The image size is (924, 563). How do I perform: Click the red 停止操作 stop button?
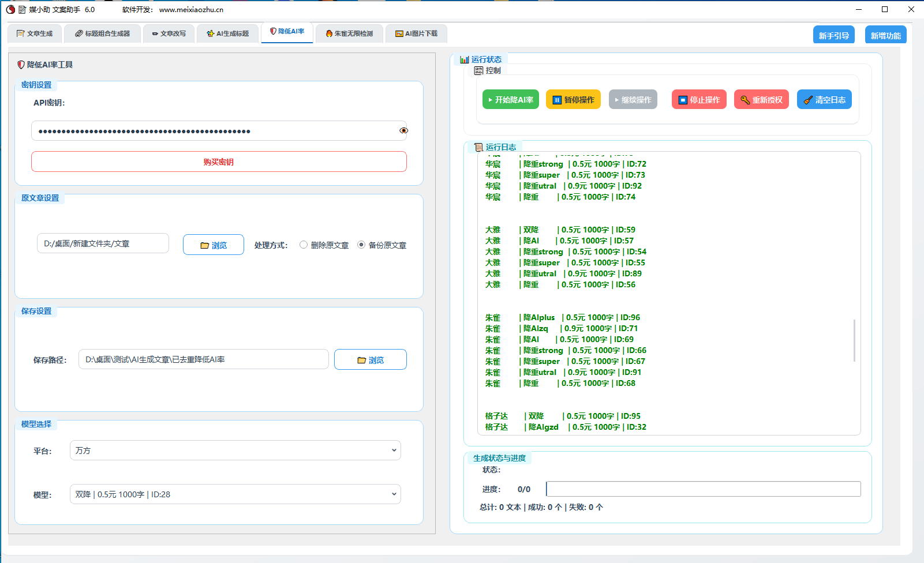(x=699, y=100)
